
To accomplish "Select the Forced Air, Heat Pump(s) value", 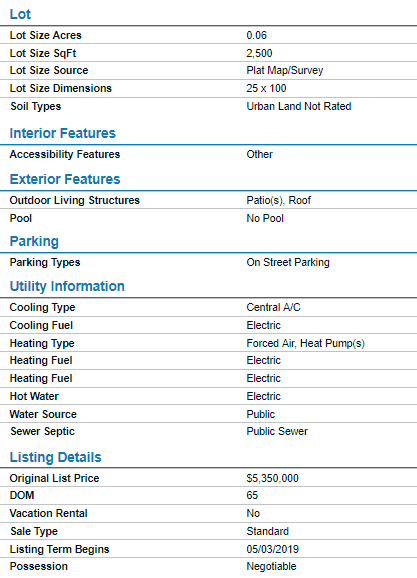I will pos(306,344).
